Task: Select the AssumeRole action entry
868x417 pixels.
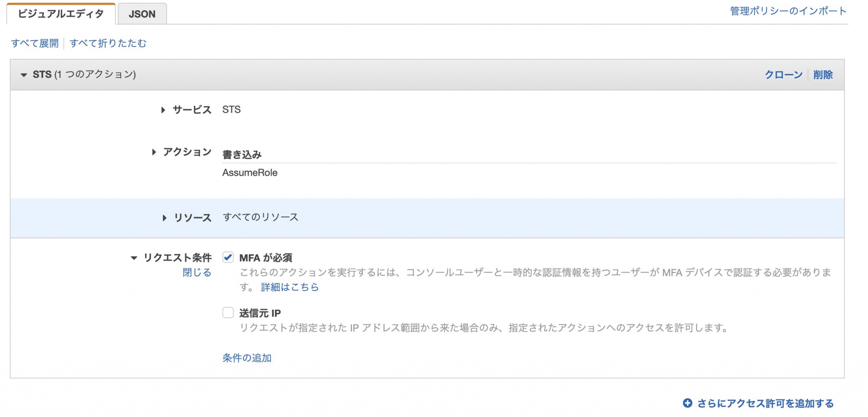Action: click(x=250, y=172)
